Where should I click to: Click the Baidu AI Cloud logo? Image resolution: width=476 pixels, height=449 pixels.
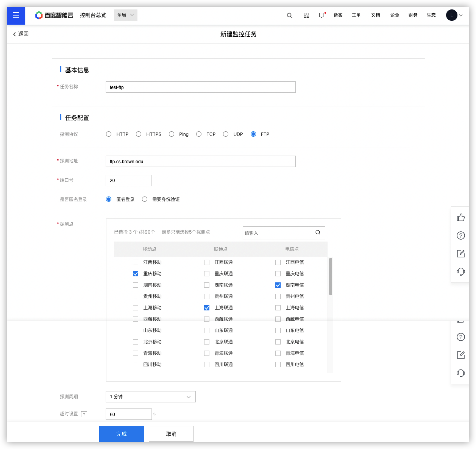click(54, 15)
